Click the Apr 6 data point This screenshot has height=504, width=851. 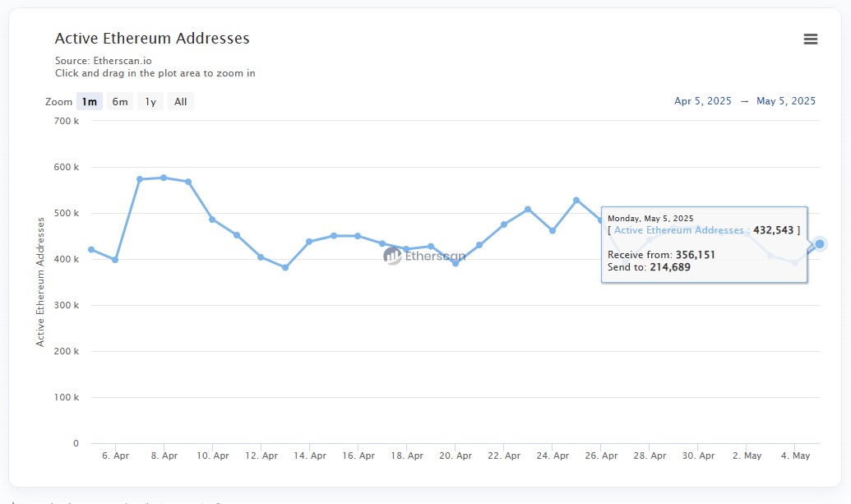[115, 260]
